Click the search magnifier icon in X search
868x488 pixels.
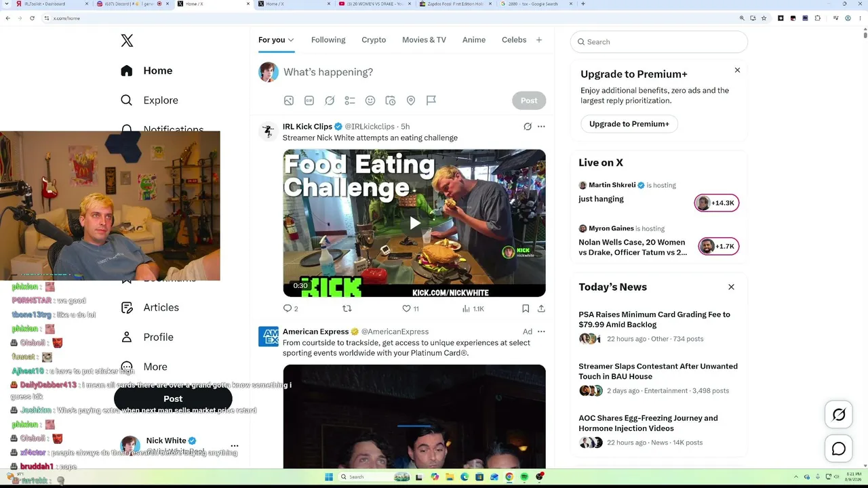[581, 42]
